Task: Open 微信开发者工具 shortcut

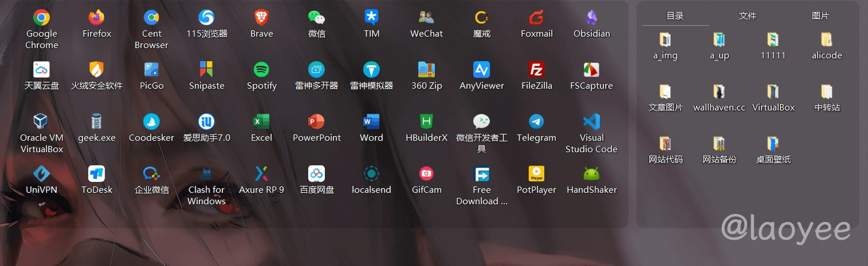Action: coord(481,122)
